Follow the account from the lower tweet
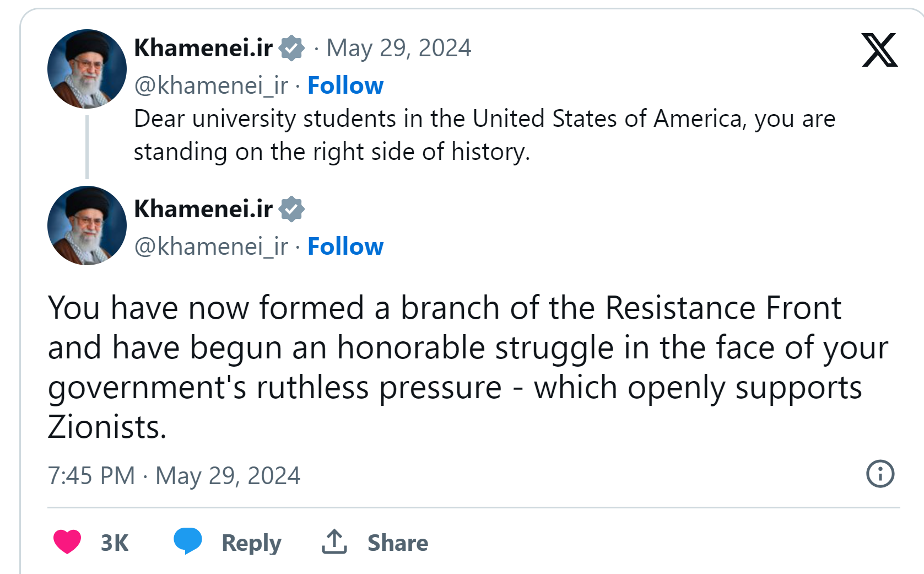Screen dimensions: 924x574 [345, 246]
